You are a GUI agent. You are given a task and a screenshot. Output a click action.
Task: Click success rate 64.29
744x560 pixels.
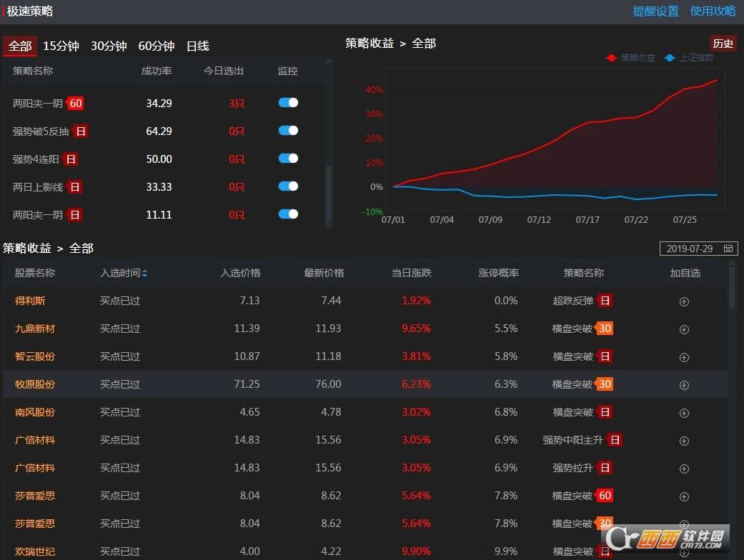[159, 131]
